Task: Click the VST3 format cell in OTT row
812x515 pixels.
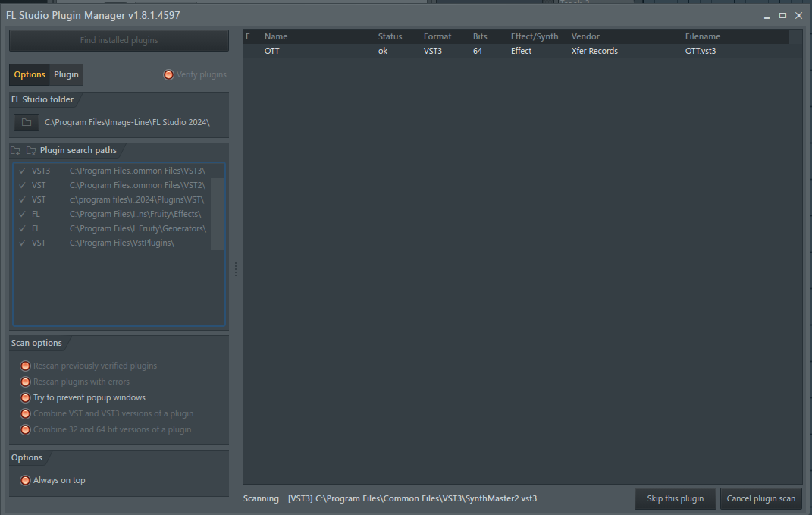Action: click(x=433, y=51)
